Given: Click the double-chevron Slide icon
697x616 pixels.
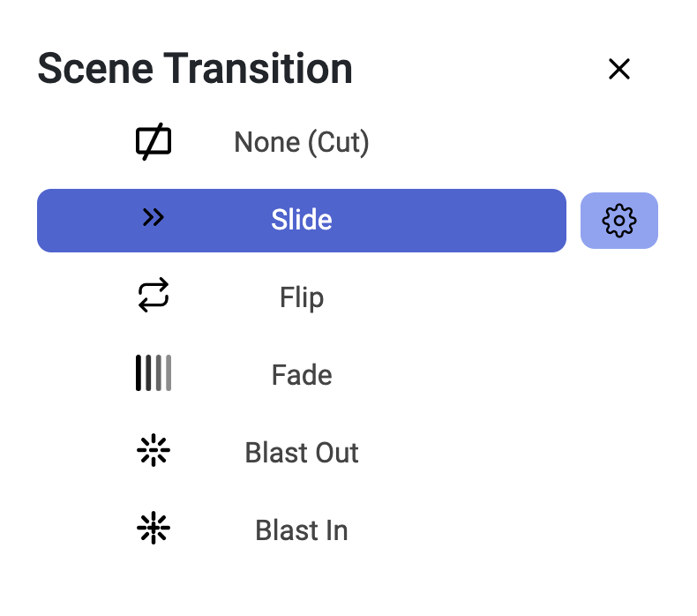Looking at the screenshot, I should [154, 217].
